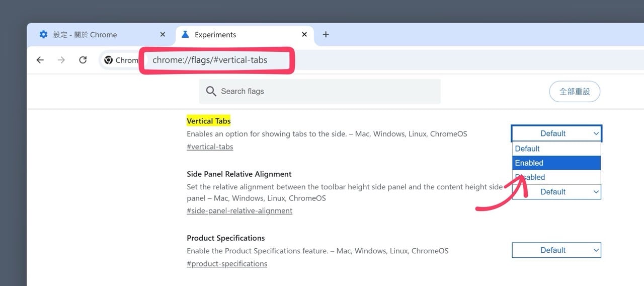Click the Side Panel Relative Alignment heading
The height and width of the screenshot is (286, 644).
pyautogui.click(x=239, y=174)
